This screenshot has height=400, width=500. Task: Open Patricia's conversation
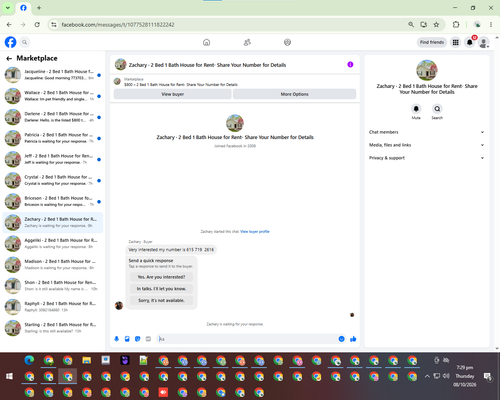(x=53, y=138)
